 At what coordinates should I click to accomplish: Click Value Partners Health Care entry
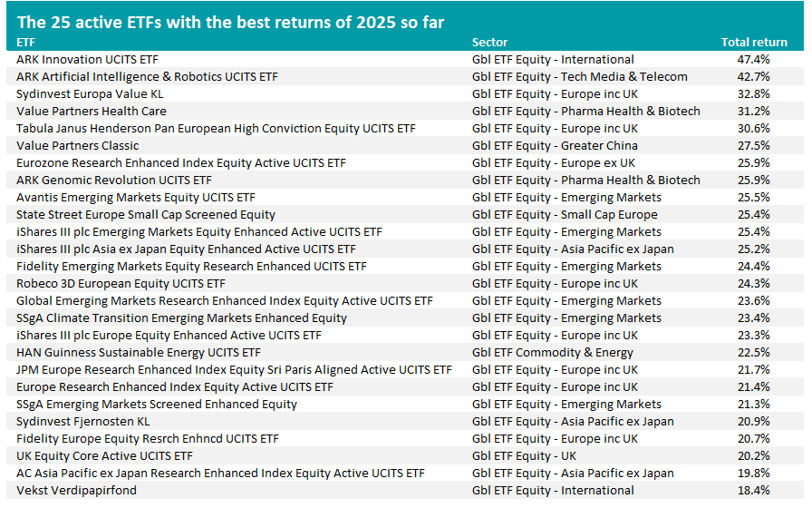91,111
